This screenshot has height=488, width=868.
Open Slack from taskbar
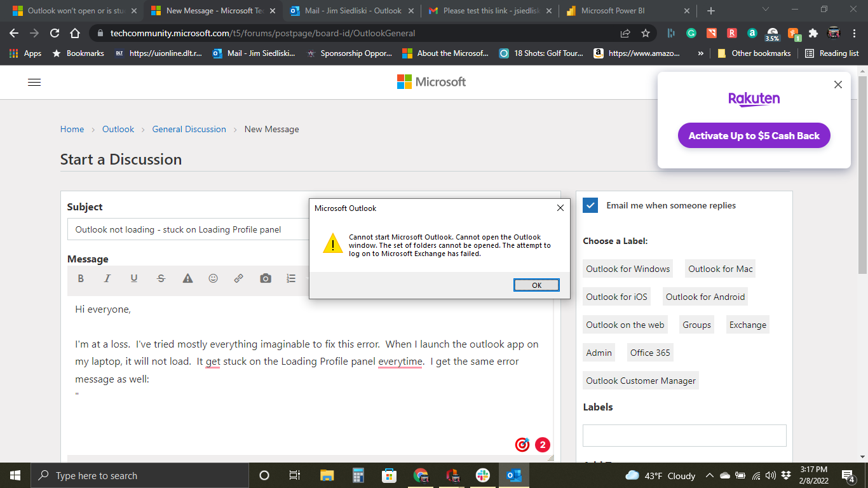(483, 475)
